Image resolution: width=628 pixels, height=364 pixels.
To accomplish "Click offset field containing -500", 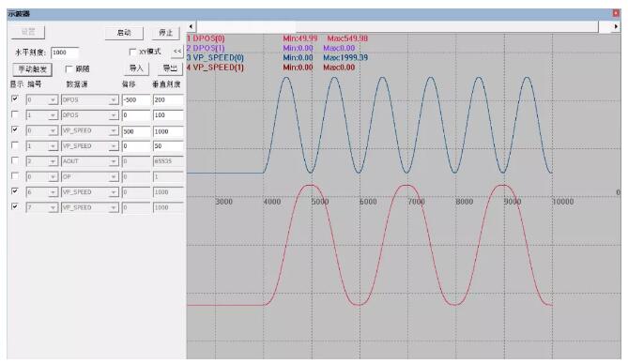I will [136, 99].
